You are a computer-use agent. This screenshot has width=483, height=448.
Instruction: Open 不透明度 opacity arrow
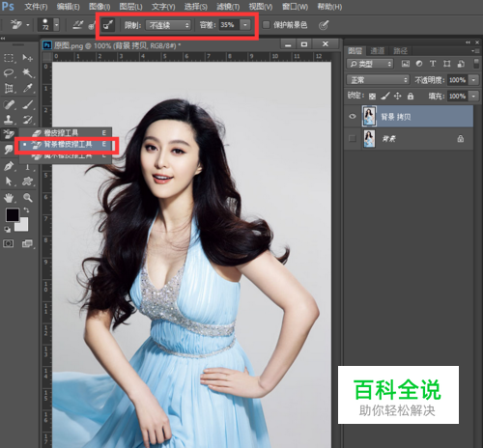(473, 80)
